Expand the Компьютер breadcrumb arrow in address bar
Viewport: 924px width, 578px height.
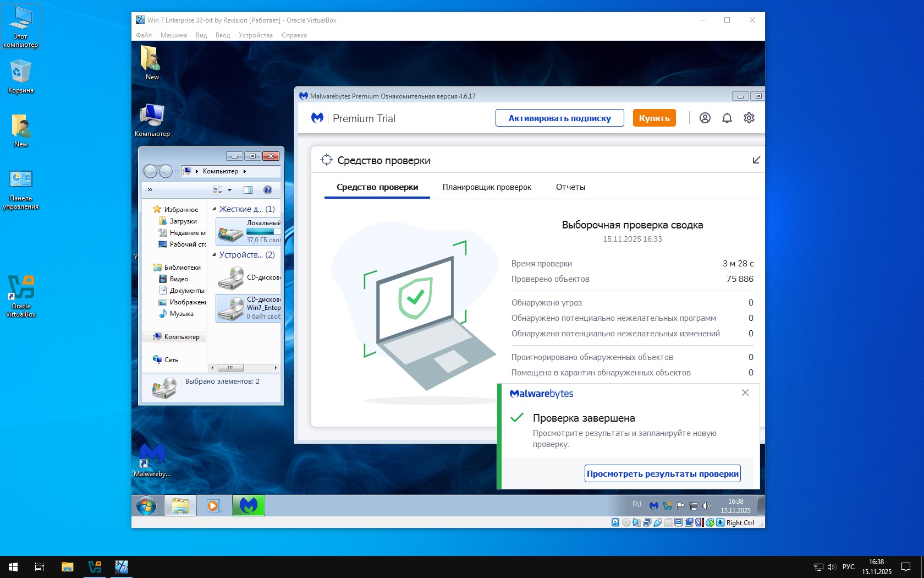(245, 171)
